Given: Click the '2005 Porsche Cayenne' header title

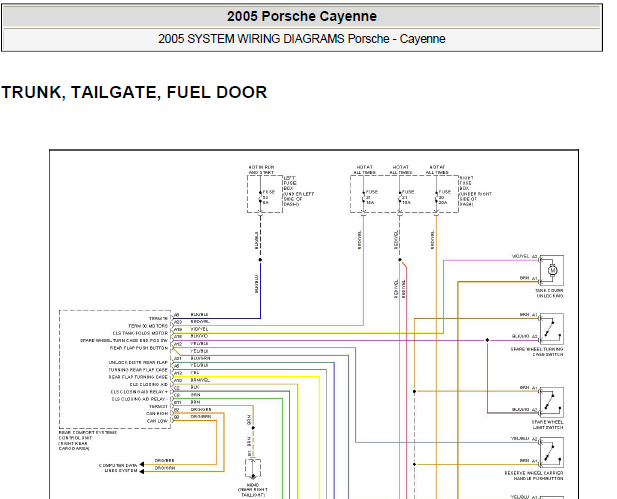Looking at the screenshot, I should (301, 17).
